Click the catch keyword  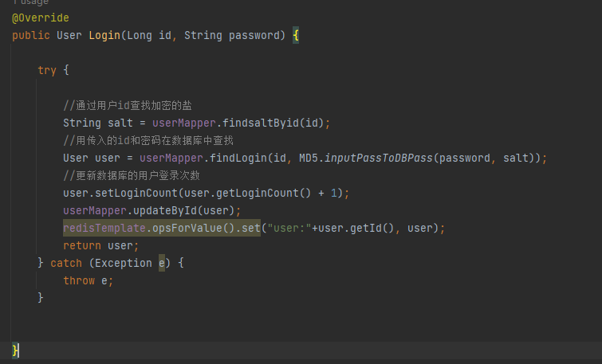click(66, 263)
